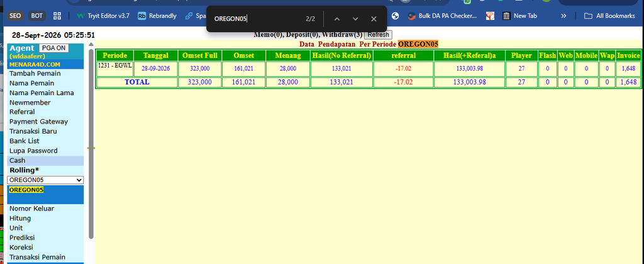
Task: Open Transaksi Baru in sidebar
Action: coord(33,132)
